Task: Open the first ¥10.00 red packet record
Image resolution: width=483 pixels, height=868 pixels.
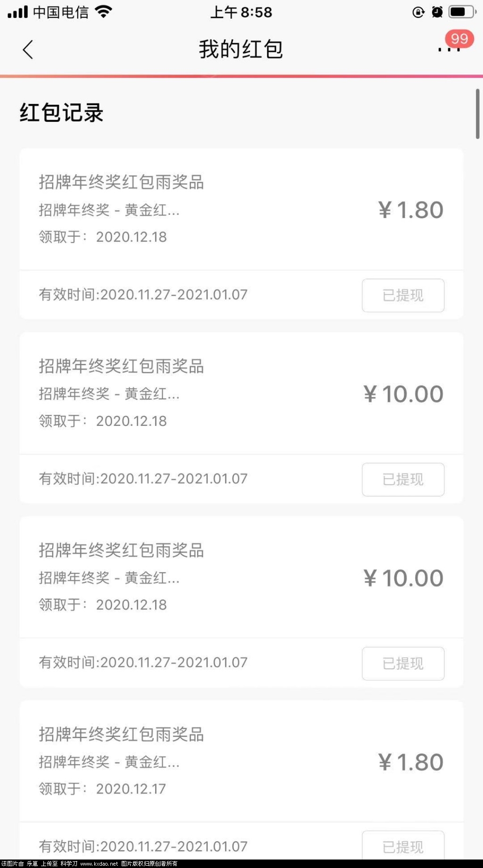Action: [x=241, y=394]
